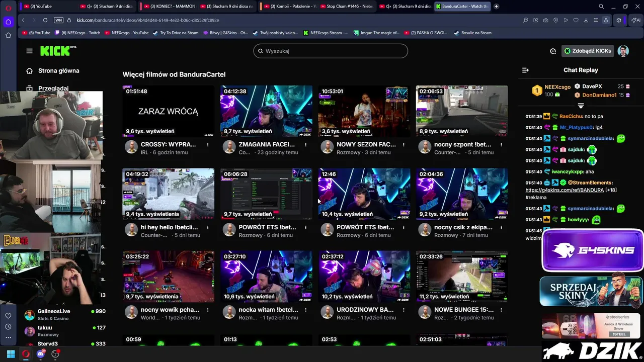This screenshot has width=644, height=362.
Task: Open options for the 06:06:28 POWRÓT ETS video
Action: click(x=305, y=227)
